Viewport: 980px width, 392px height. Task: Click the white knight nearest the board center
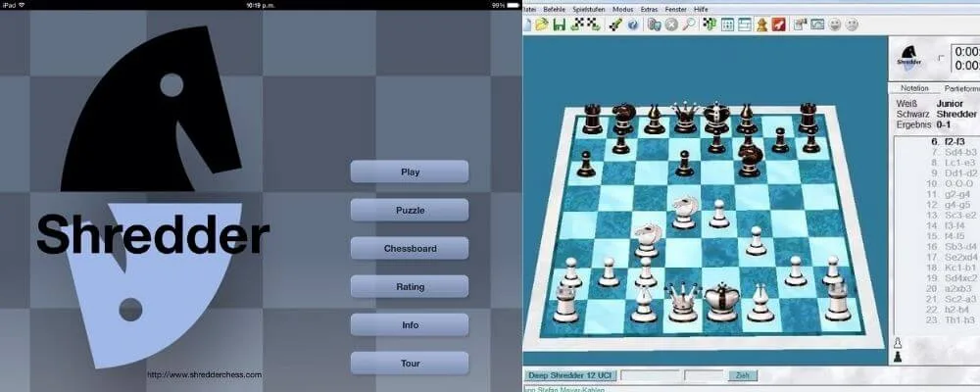pos(684,212)
